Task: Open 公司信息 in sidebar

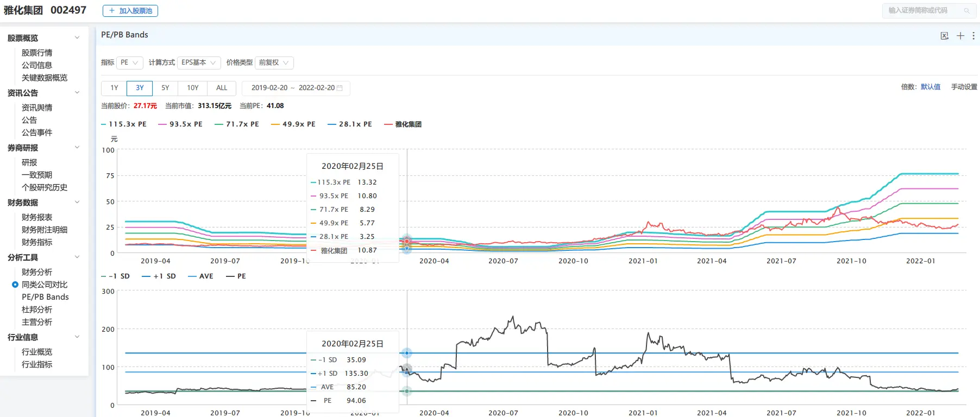Action: point(37,65)
